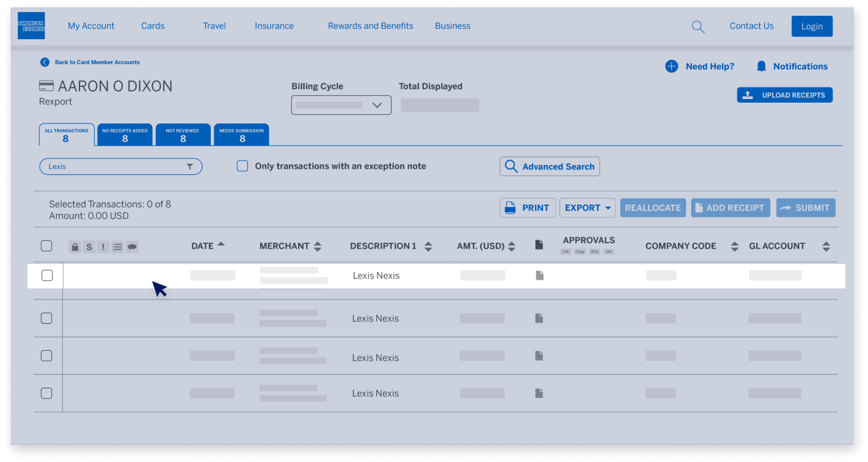Click the Notifications bell icon

point(760,66)
